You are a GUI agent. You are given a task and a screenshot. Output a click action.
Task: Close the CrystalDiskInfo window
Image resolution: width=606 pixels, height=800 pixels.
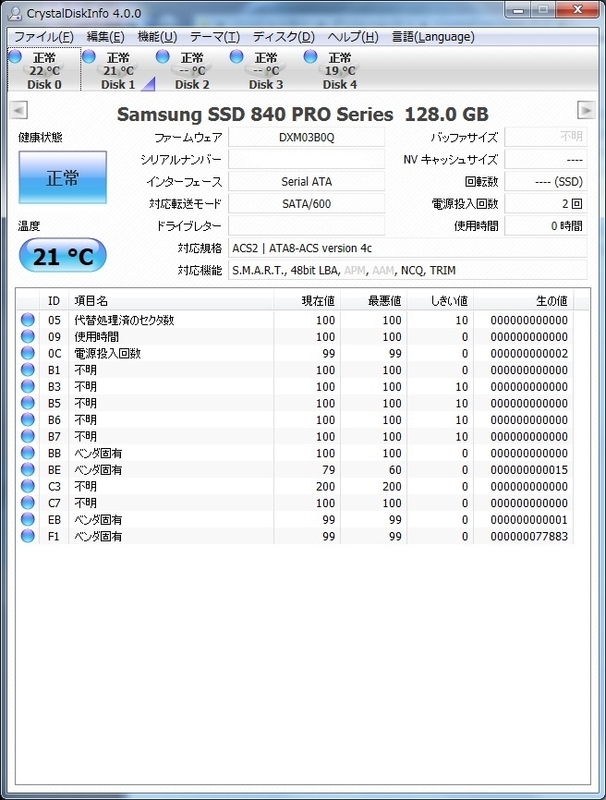click(x=577, y=10)
